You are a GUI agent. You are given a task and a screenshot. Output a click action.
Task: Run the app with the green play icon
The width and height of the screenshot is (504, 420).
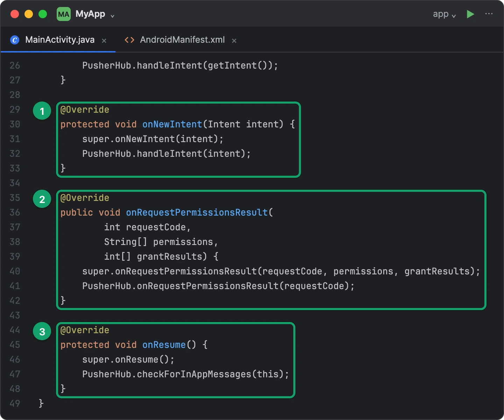click(x=470, y=14)
